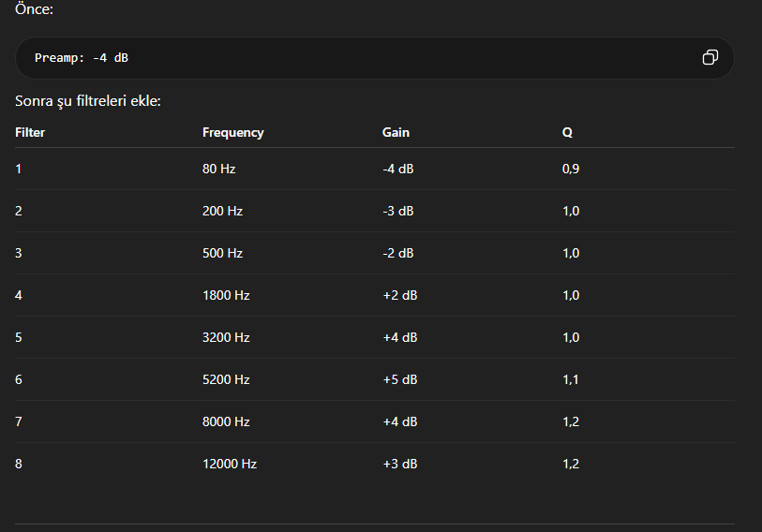The height and width of the screenshot is (532, 762).
Task: Select the 1,1 Q value
Action: pos(571,379)
